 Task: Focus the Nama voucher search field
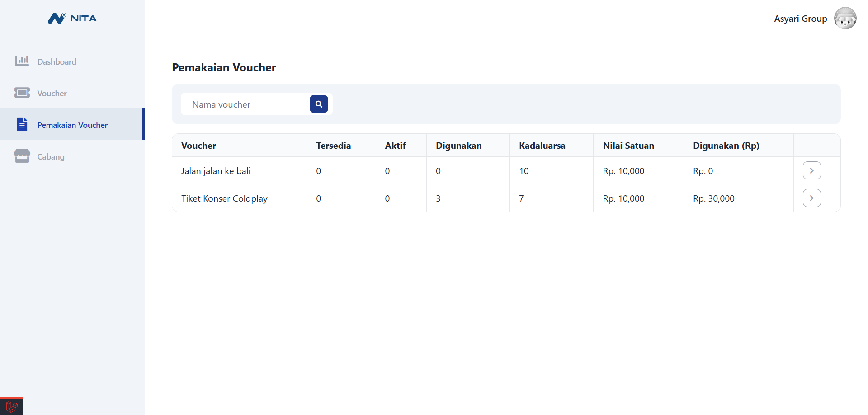pyautogui.click(x=245, y=104)
